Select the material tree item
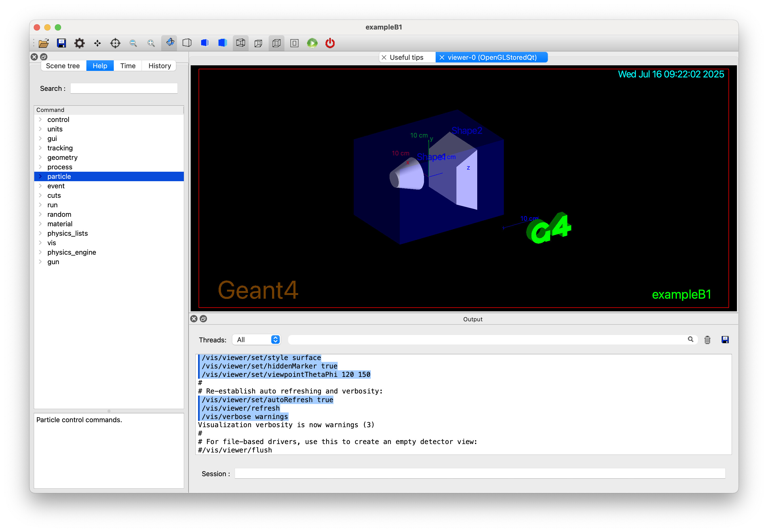 pyautogui.click(x=109, y=224)
